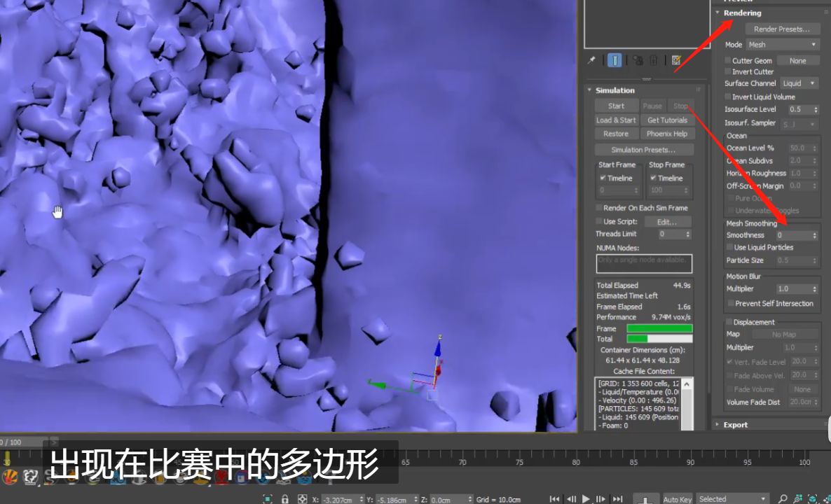Enable Render On Each Sim Frame
The image size is (831, 504).
point(599,208)
